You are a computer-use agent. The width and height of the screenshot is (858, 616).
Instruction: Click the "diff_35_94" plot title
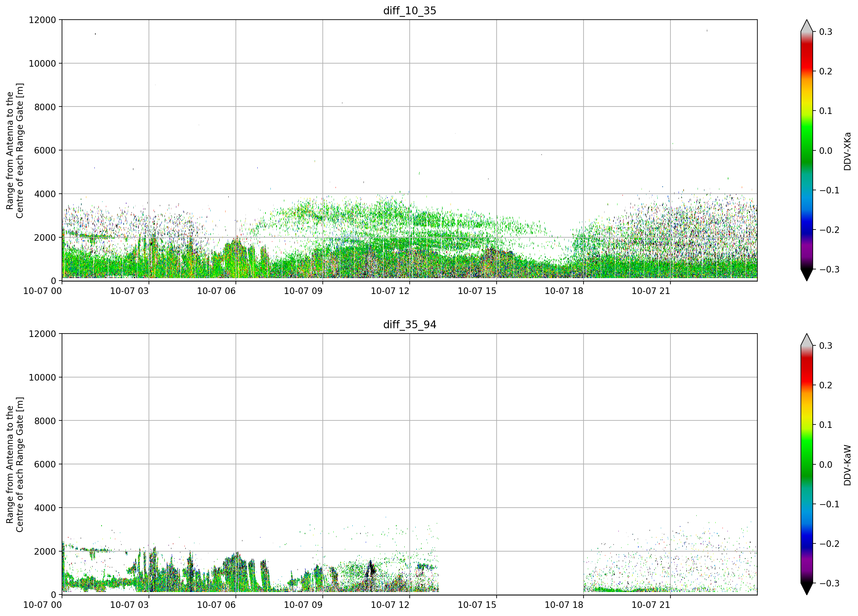410,325
